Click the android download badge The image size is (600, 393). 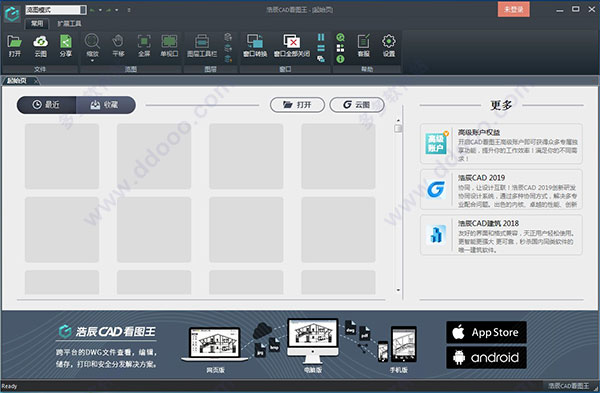tap(486, 357)
